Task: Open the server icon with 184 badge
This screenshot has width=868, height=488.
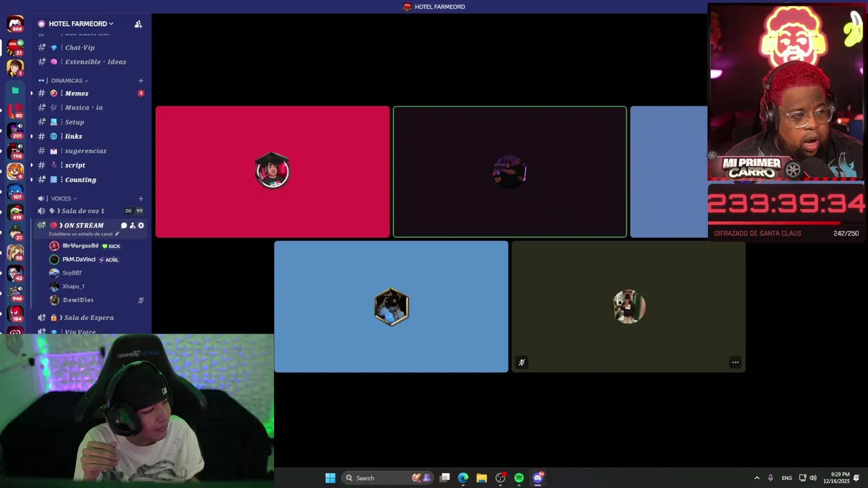Action: pos(15,314)
